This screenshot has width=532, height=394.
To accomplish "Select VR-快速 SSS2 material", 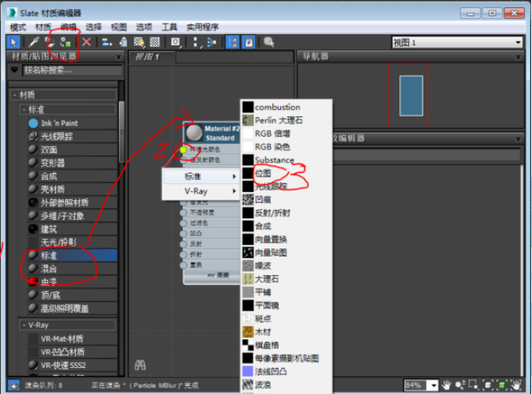I will [x=72, y=366].
